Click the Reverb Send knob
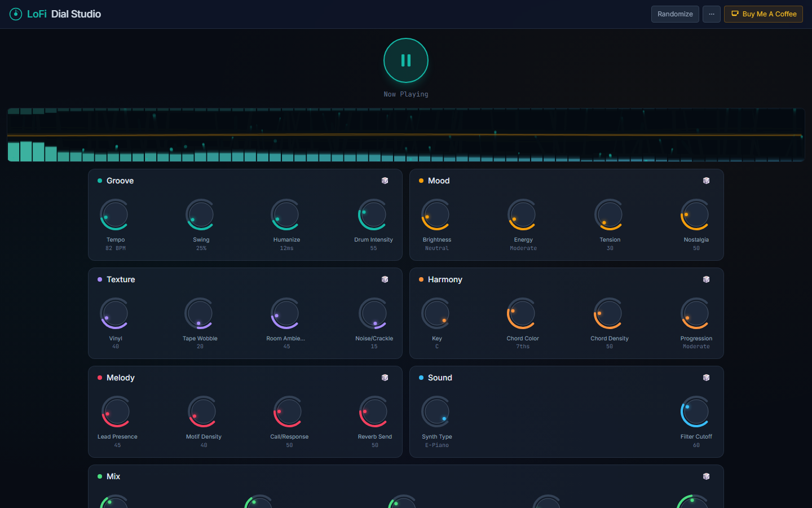The width and height of the screenshot is (812, 508). pos(375,411)
